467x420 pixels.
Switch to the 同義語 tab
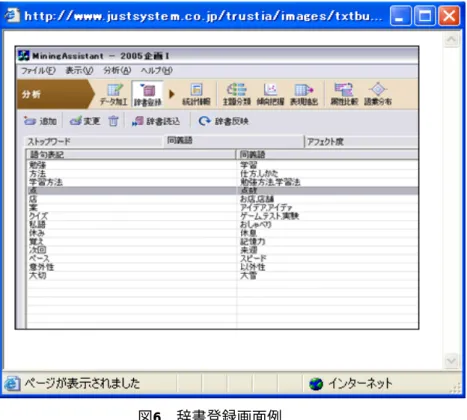pyautogui.click(x=234, y=141)
